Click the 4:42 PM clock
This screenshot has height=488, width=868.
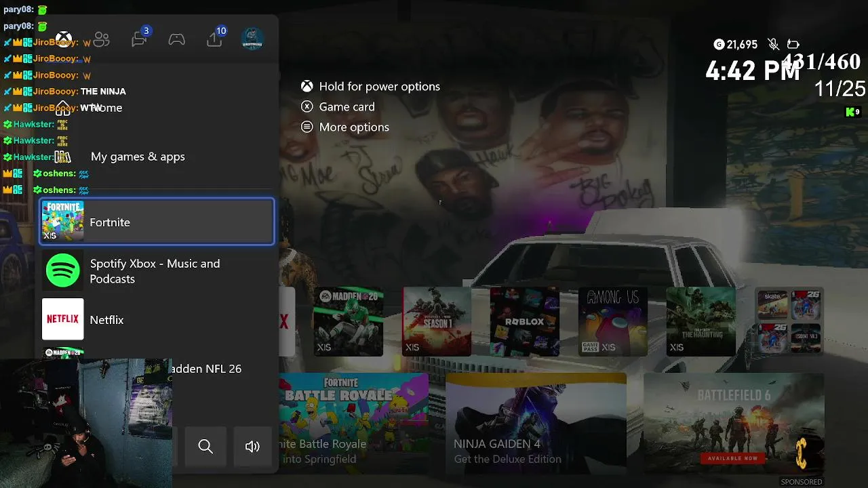coord(753,71)
